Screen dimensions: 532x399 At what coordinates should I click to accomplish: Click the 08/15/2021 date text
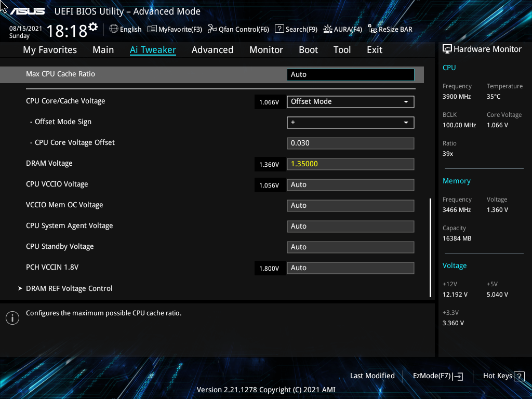(x=26, y=29)
